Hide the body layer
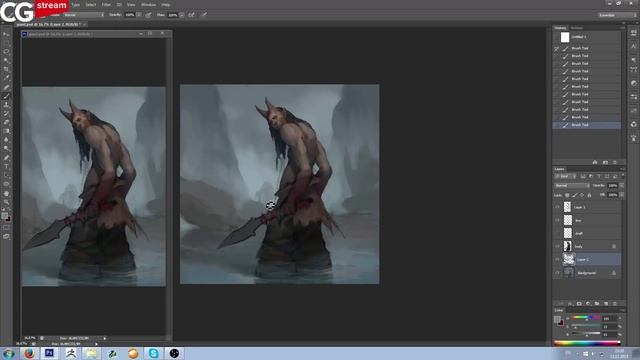The width and height of the screenshot is (640, 360). [557, 246]
